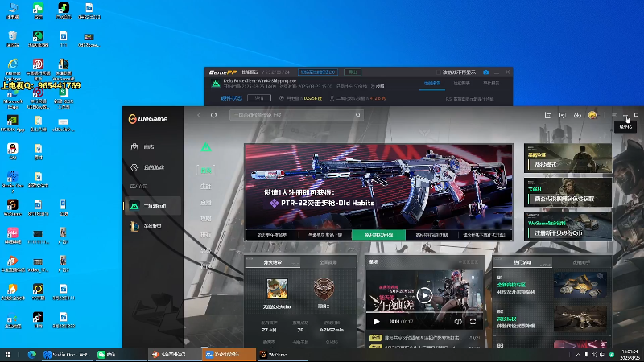644x362 pixels.
Task: Select 生涯 in game side navigation
Action: 206,187
